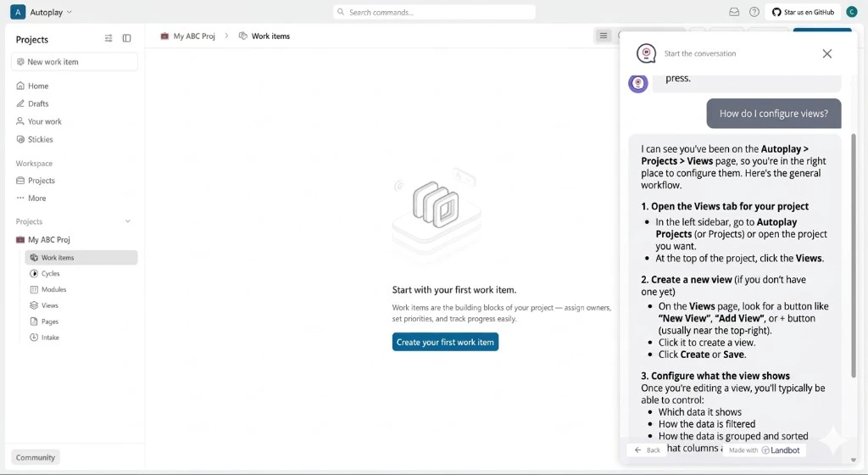Click the 'How do I configure views?' message

pos(773,114)
